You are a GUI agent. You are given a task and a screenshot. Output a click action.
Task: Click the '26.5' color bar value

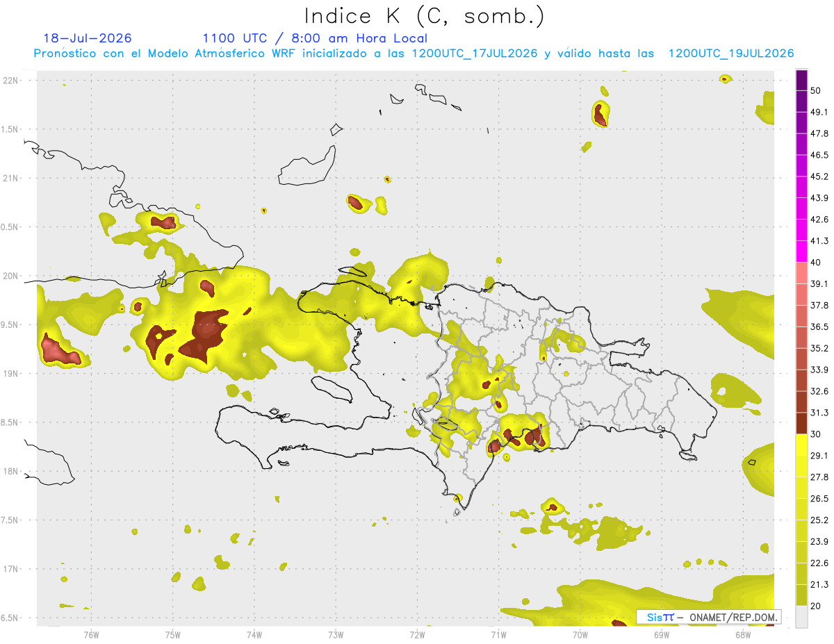click(x=820, y=499)
